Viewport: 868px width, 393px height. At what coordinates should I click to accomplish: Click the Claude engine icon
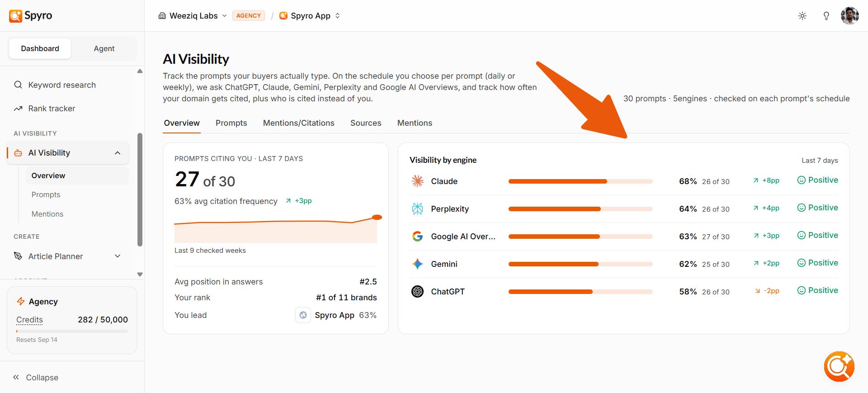[x=417, y=181]
